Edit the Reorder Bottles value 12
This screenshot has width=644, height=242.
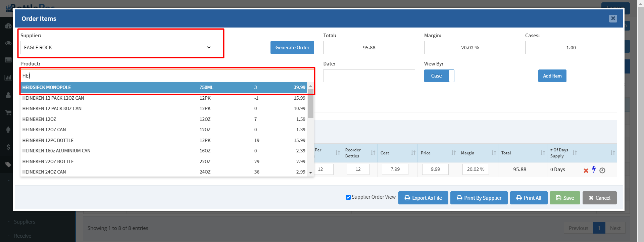click(358, 170)
